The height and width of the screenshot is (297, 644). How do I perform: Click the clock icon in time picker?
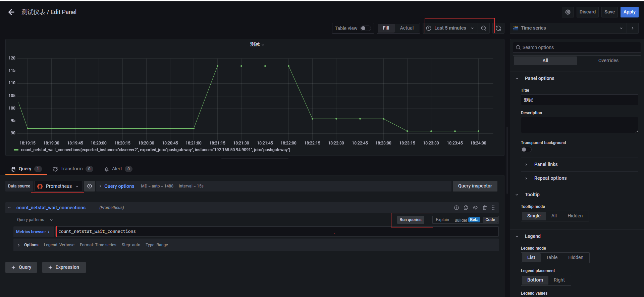coord(429,28)
